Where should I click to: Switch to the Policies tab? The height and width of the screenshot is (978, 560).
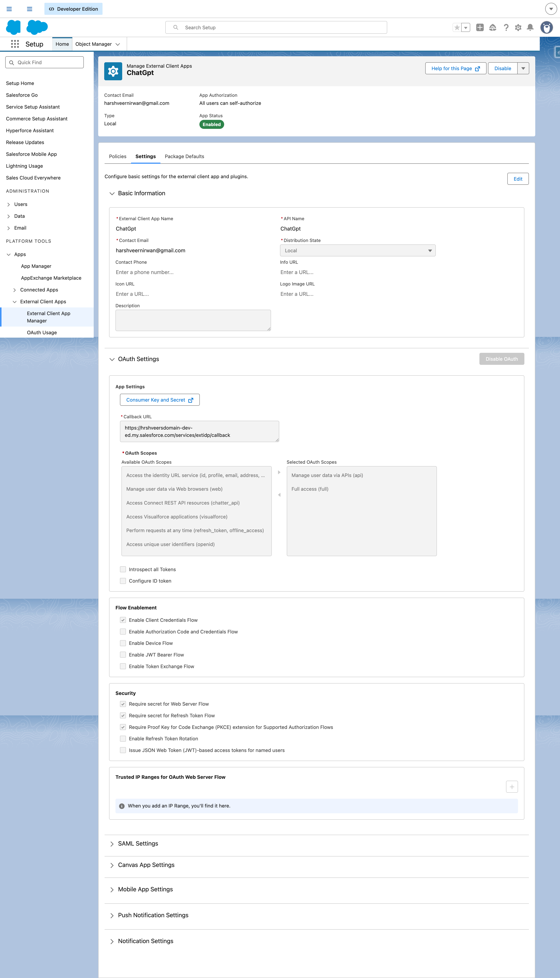(x=117, y=156)
